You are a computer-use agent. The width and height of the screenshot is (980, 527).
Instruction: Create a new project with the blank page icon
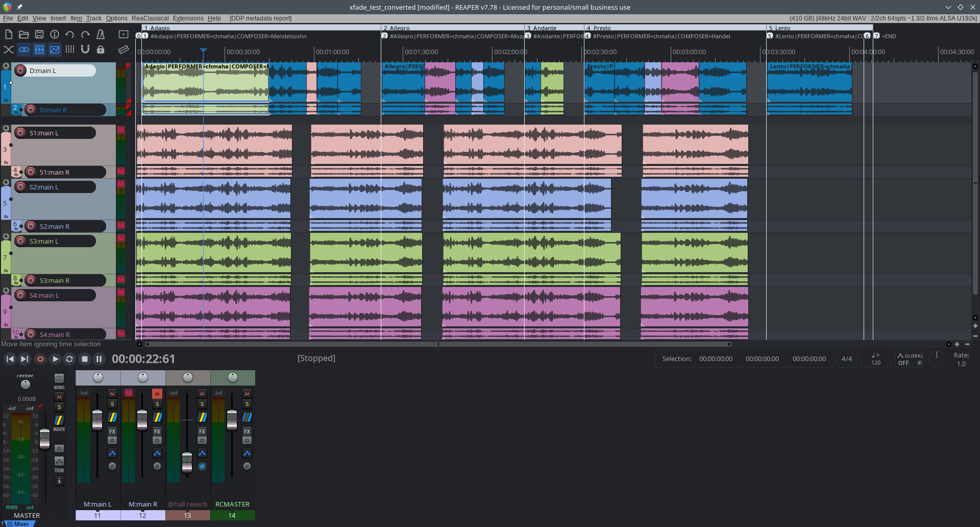click(x=9, y=34)
